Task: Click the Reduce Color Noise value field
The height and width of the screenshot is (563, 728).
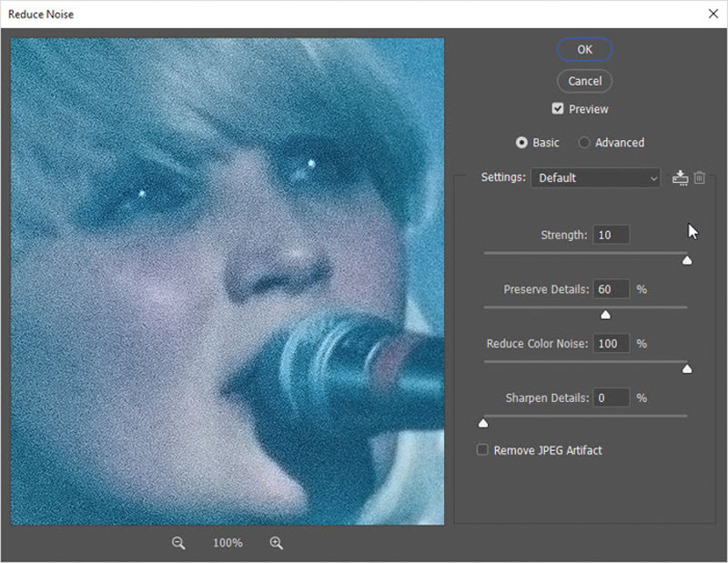Action: (x=611, y=344)
